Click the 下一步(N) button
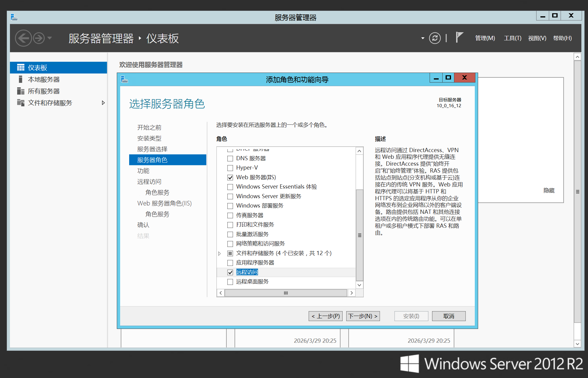588x378 pixels. coord(363,316)
